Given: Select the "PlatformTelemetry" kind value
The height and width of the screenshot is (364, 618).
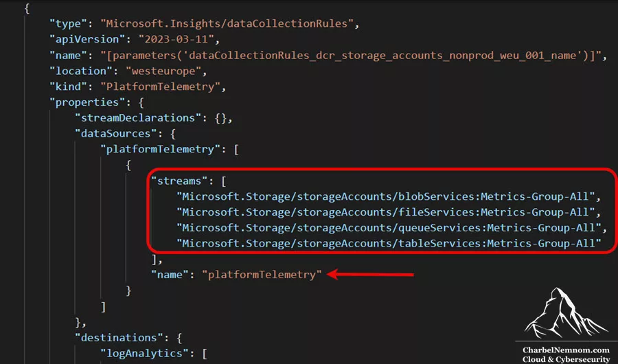Looking at the screenshot, I should pos(161,87).
